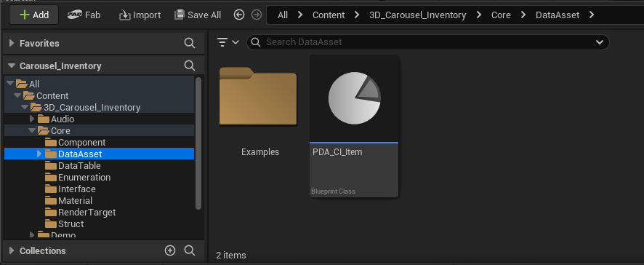Select the Material folder

click(x=99, y=200)
